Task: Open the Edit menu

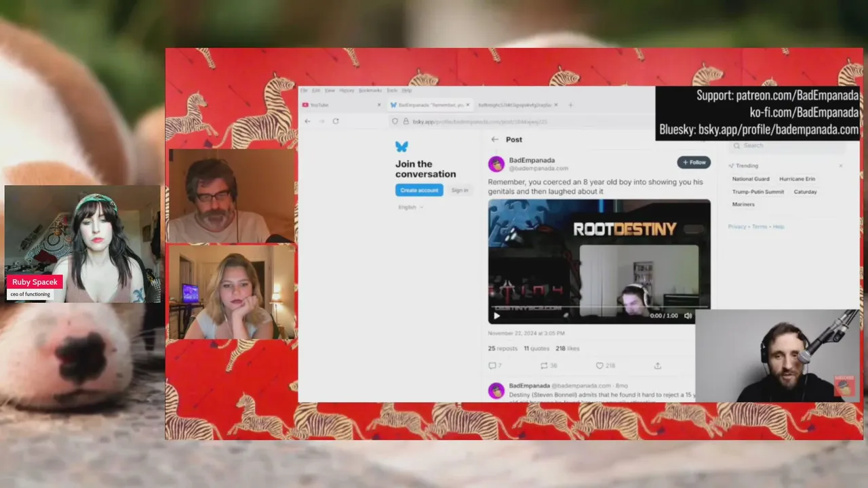Action: click(x=316, y=90)
